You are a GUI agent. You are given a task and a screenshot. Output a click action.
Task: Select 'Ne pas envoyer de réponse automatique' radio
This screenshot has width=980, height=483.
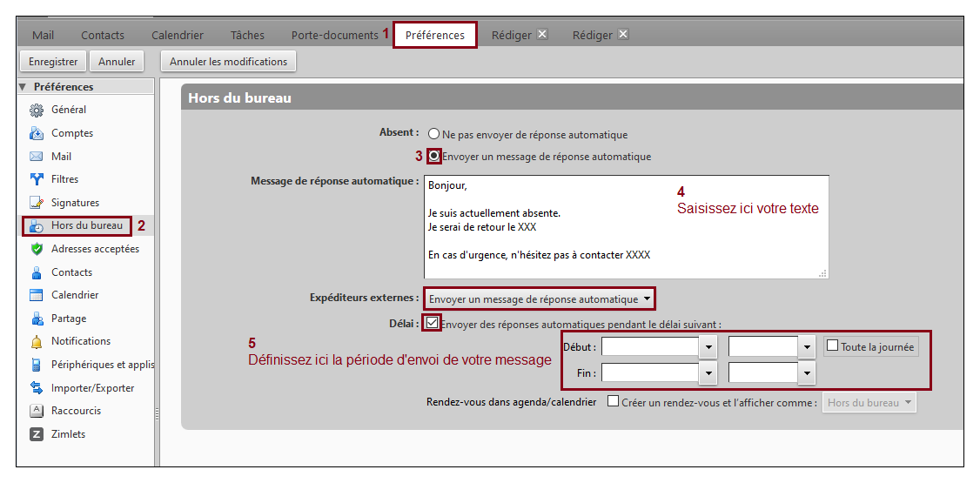click(x=433, y=135)
